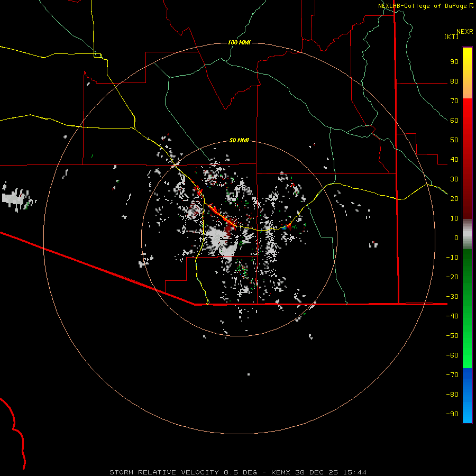
Task: Click the 70 value on velocity scale
Action: (454, 101)
